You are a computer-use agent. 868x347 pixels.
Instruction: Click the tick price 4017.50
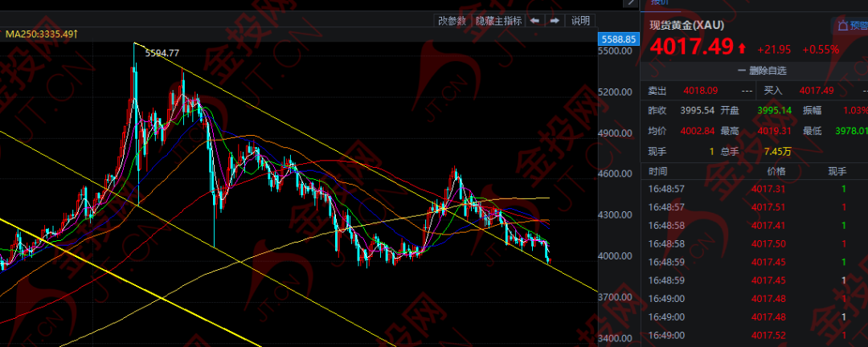pyautogui.click(x=768, y=243)
